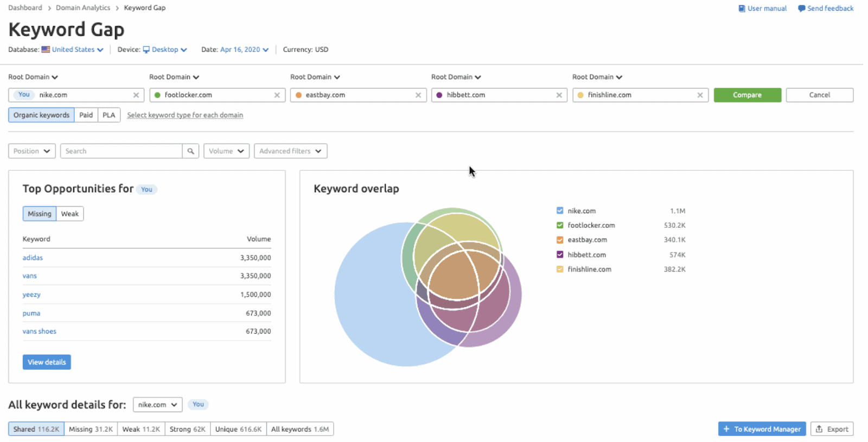This screenshot has width=868, height=442.
Task: Expand Root Domain dropdown above finishline.com
Action: 597,77
